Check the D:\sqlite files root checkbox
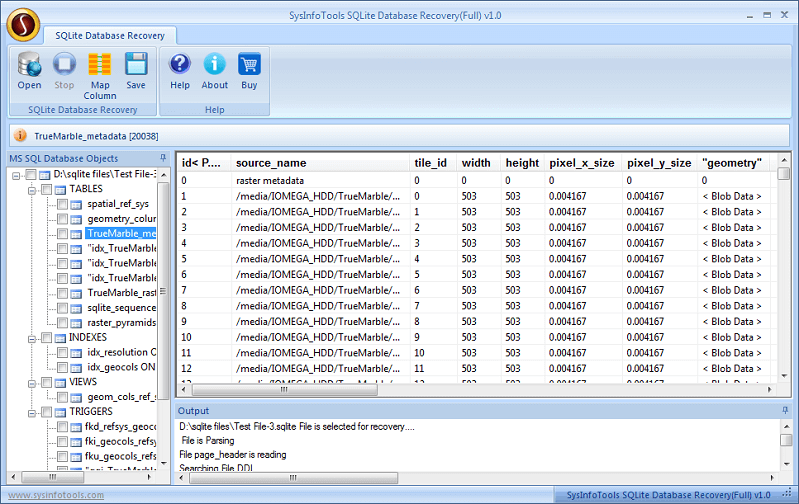Screen dimensions: 799x504 click(31, 174)
